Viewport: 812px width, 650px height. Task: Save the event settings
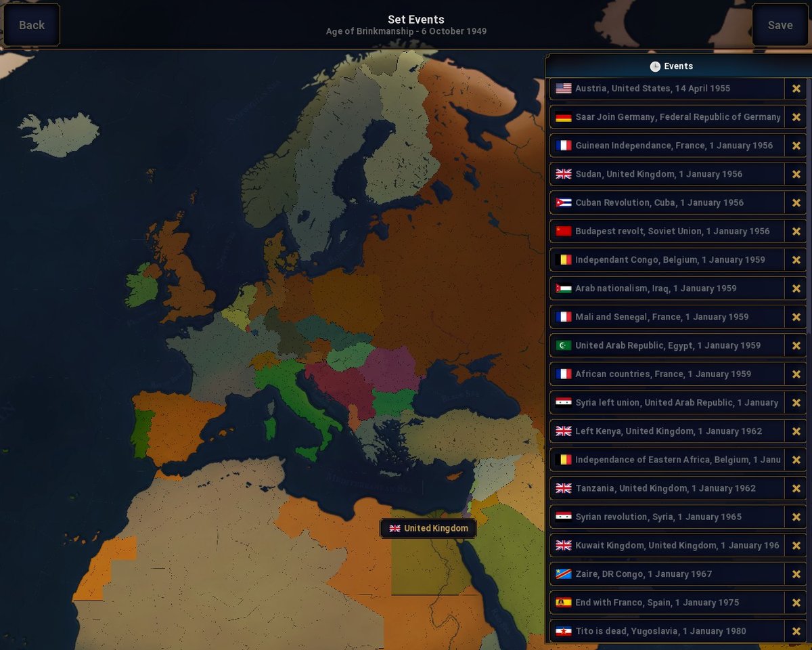[780, 25]
